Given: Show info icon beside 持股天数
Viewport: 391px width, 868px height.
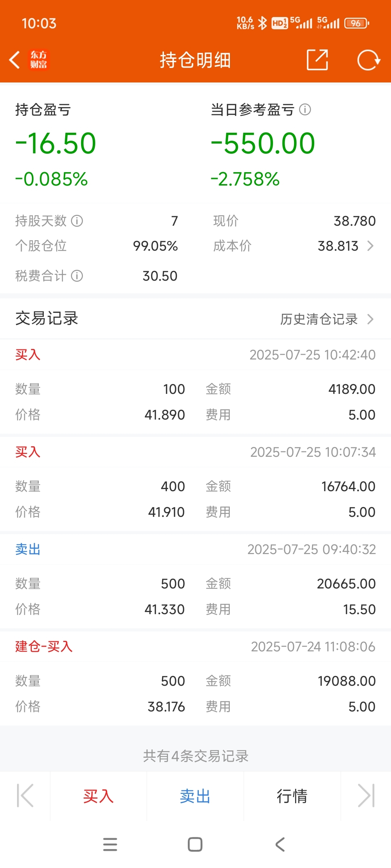Looking at the screenshot, I should tap(77, 221).
